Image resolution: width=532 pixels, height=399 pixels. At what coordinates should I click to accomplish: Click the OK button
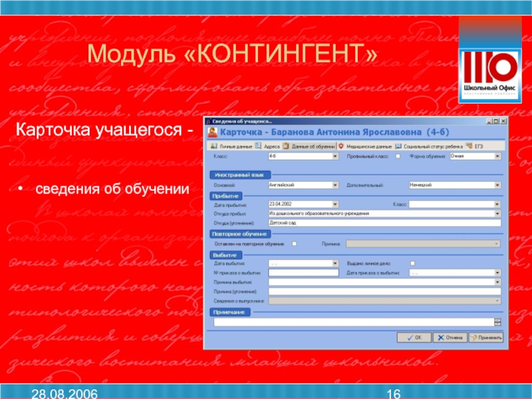pyautogui.click(x=414, y=338)
